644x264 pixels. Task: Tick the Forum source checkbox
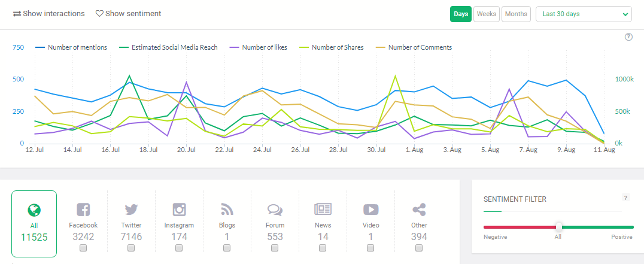275,248
